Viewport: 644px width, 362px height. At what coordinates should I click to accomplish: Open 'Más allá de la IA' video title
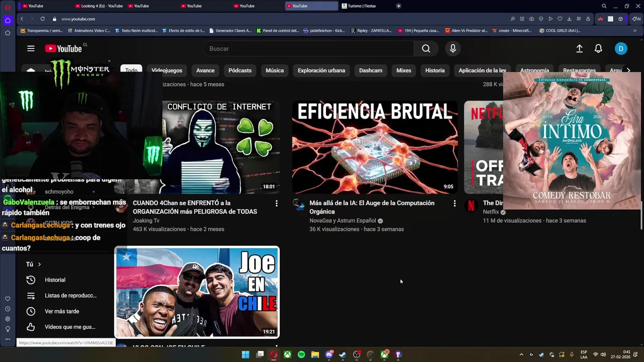coord(372,207)
